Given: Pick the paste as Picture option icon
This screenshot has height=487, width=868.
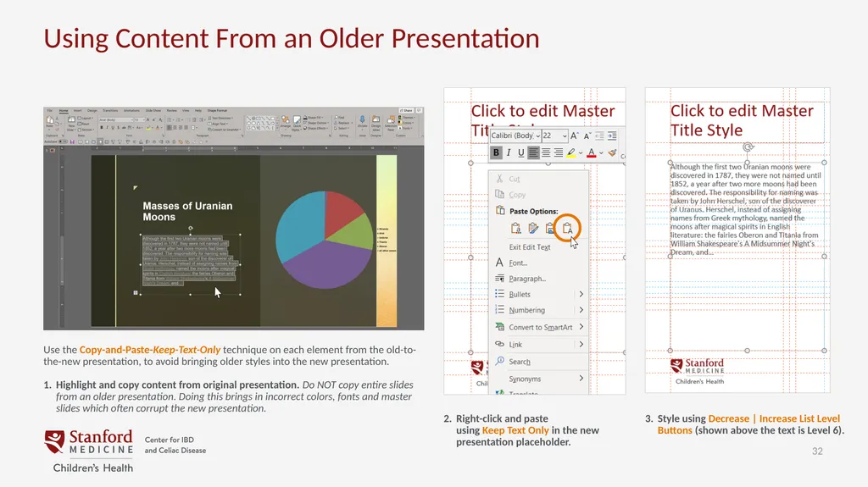Looking at the screenshot, I should click(x=550, y=228).
